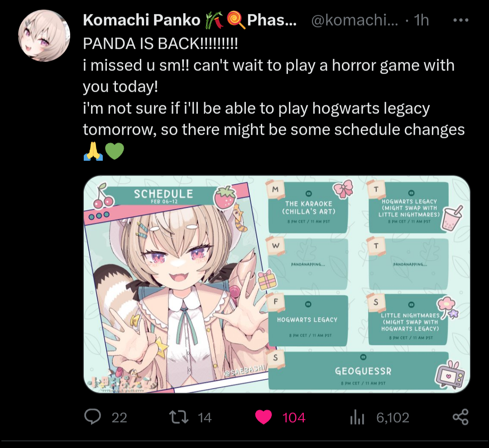The height and width of the screenshot is (448, 489).
Task: Click the GeoGuessr Sunday schedule block
Action: click(359, 371)
